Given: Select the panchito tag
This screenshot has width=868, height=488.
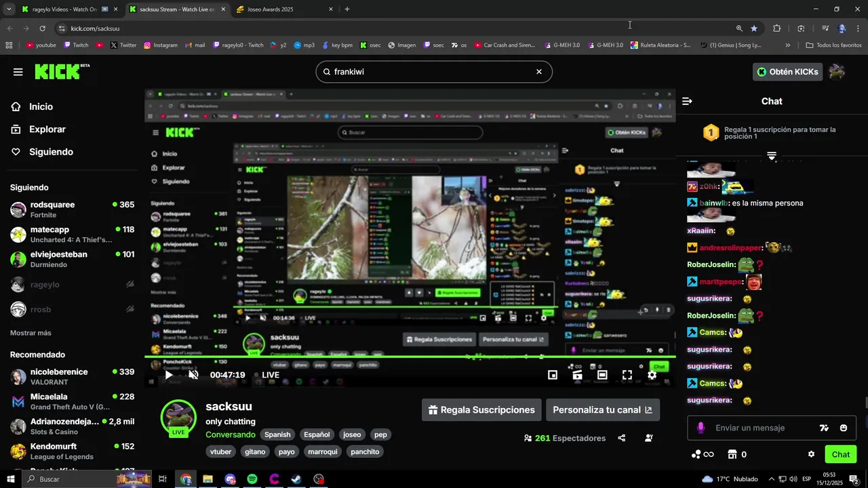Looking at the screenshot, I should click(x=365, y=451).
